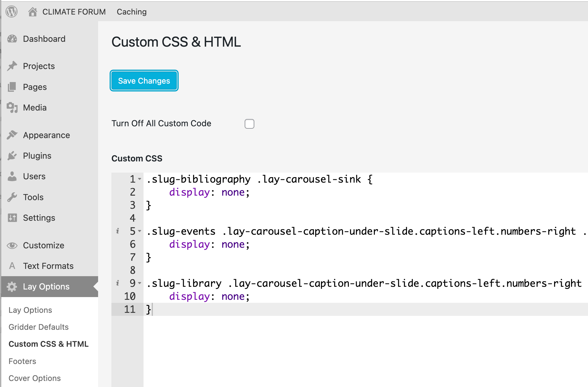The image size is (588, 387).
Task: Click the home icon beside CLIMATE FORUM
Action: (32, 12)
